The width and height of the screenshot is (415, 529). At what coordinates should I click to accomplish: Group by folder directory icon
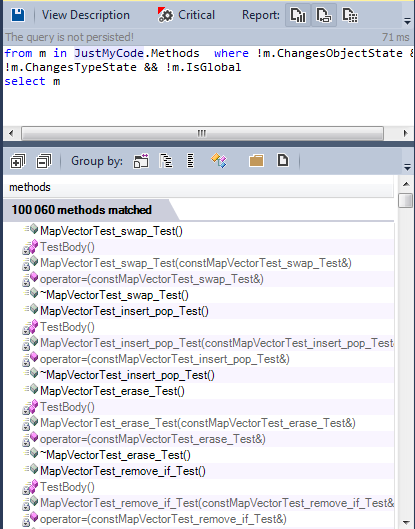point(256,161)
